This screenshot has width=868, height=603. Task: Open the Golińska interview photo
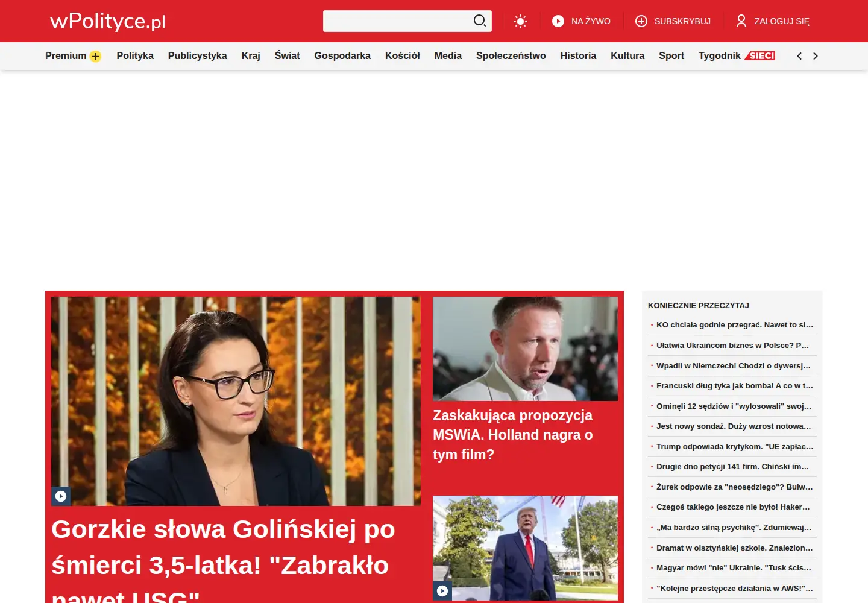click(x=236, y=401)
